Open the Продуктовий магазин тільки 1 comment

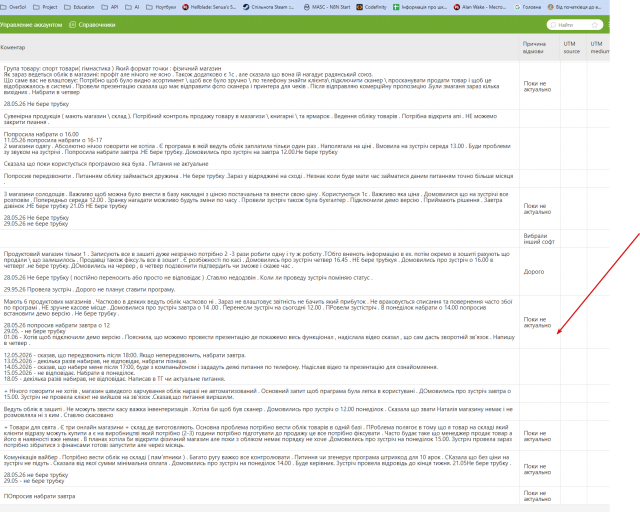click(x=260, y=272)
